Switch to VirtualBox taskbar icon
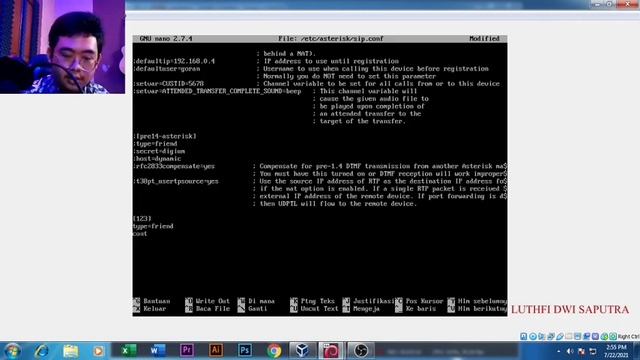Screen dimensions: 640x360 302,351
